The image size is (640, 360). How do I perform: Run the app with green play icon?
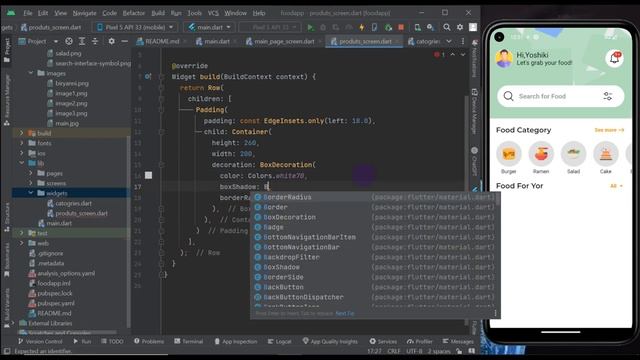(310, 27)
